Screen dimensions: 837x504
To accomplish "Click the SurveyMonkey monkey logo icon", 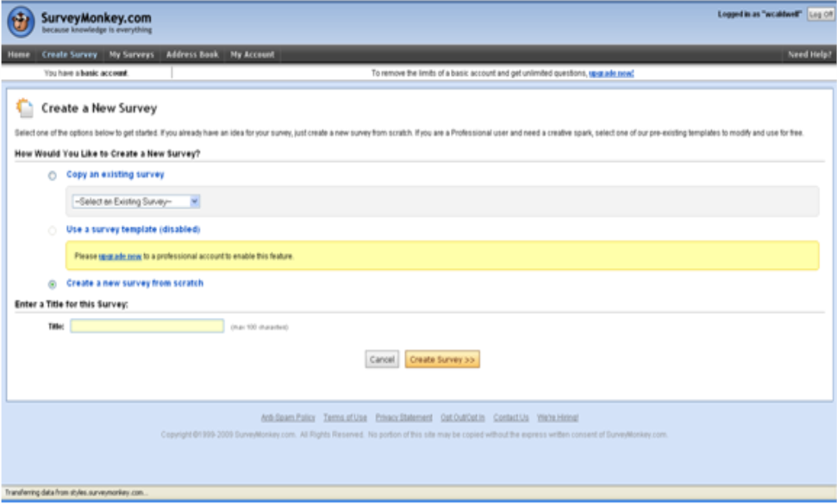I will coord(22,22).
